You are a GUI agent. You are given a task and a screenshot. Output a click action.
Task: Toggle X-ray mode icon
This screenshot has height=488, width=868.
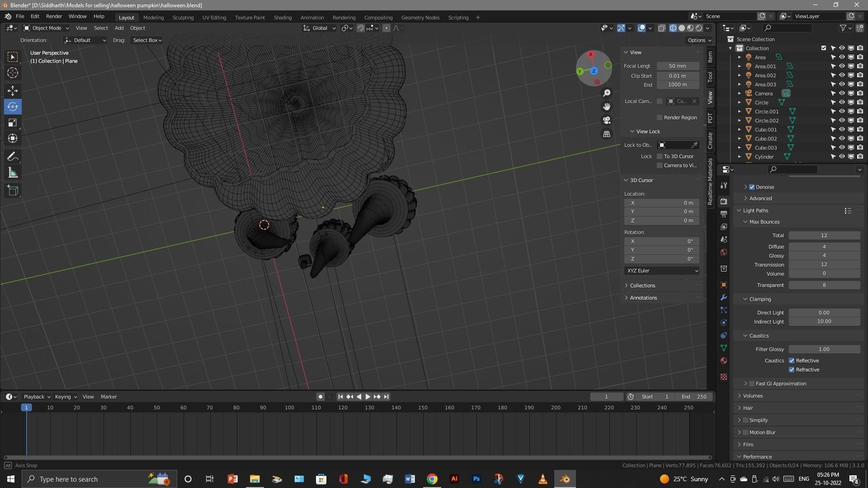coord(661,28)
